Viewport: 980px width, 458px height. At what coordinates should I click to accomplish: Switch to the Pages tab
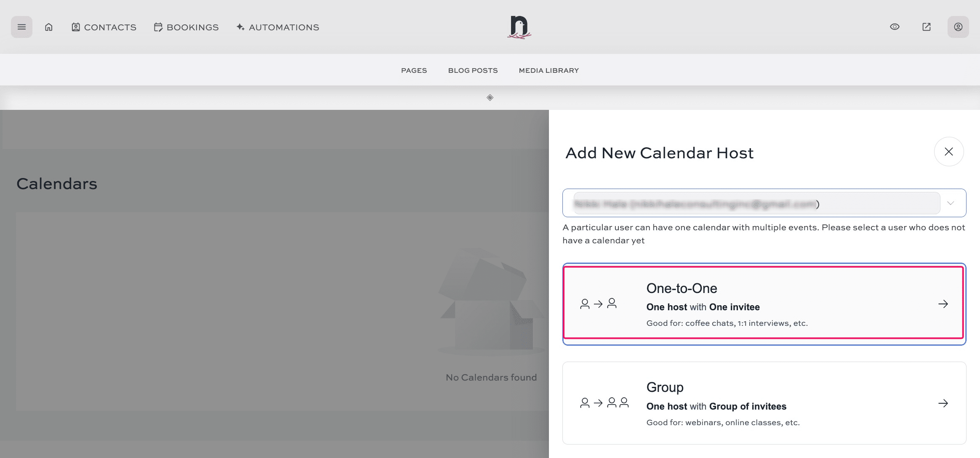[414, 70]
